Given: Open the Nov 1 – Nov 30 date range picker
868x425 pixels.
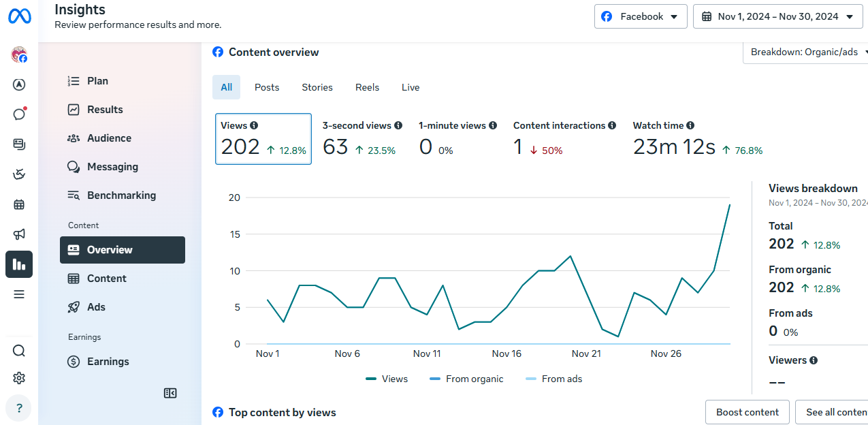Looking at the screenshot, I should (777, 16).
